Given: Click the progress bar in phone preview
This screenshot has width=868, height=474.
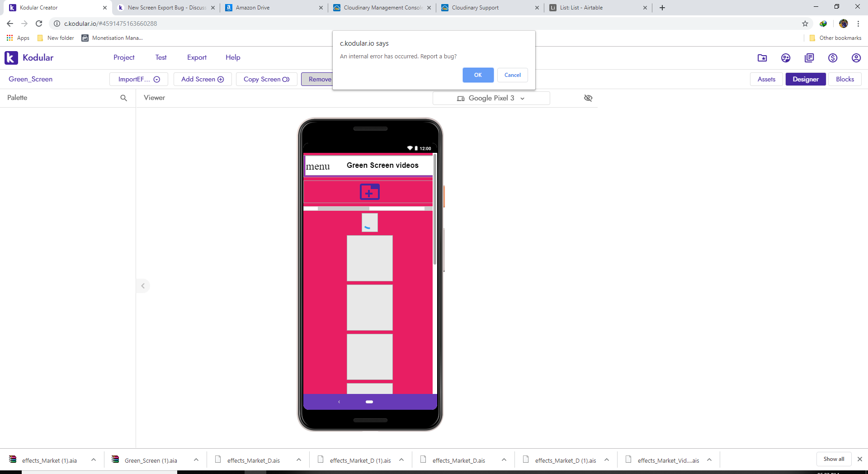Looking at the screenshot, I should (368, 209).
